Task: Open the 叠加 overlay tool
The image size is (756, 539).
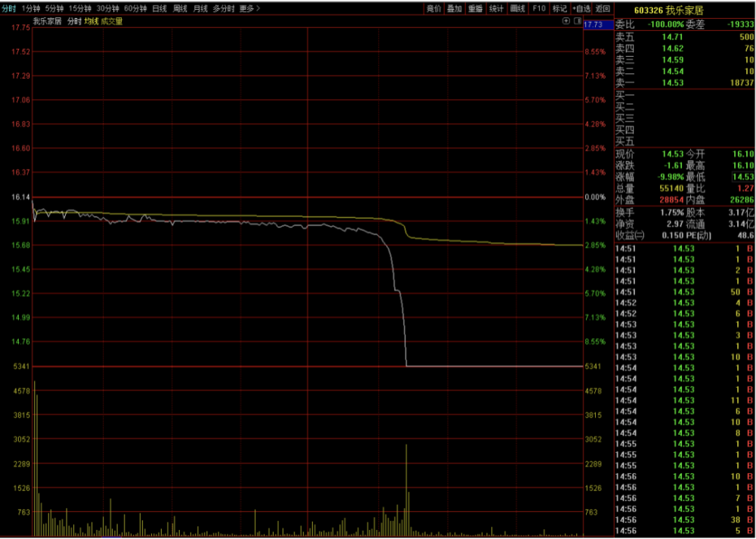Action: (x=454, y=8)
